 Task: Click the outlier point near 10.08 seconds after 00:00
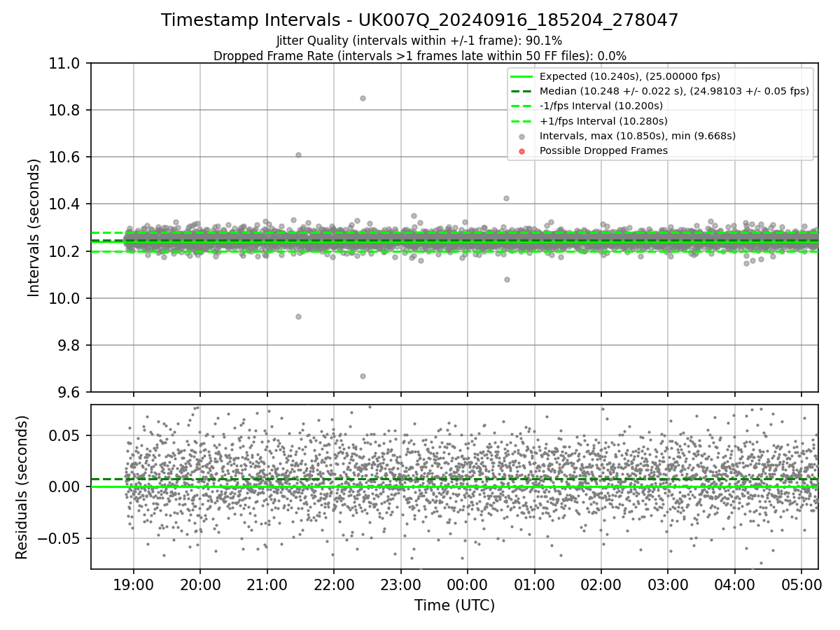coord(507,279)
